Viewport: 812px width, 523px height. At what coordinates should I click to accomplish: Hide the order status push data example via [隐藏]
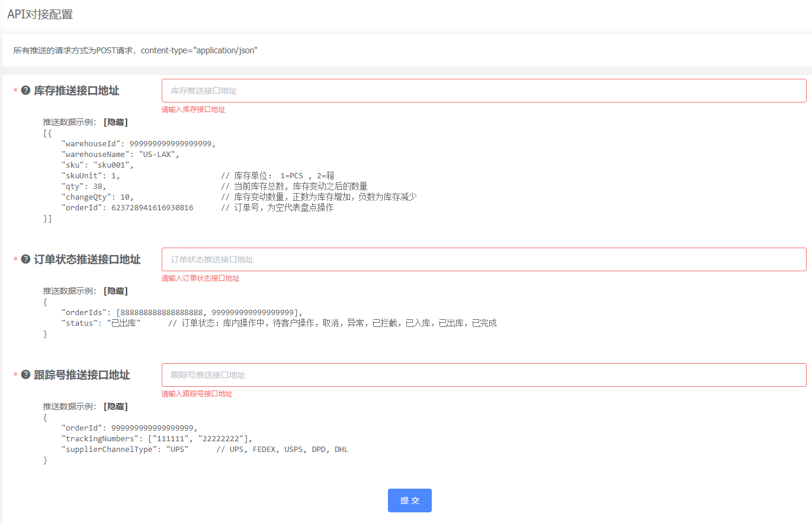115,291
